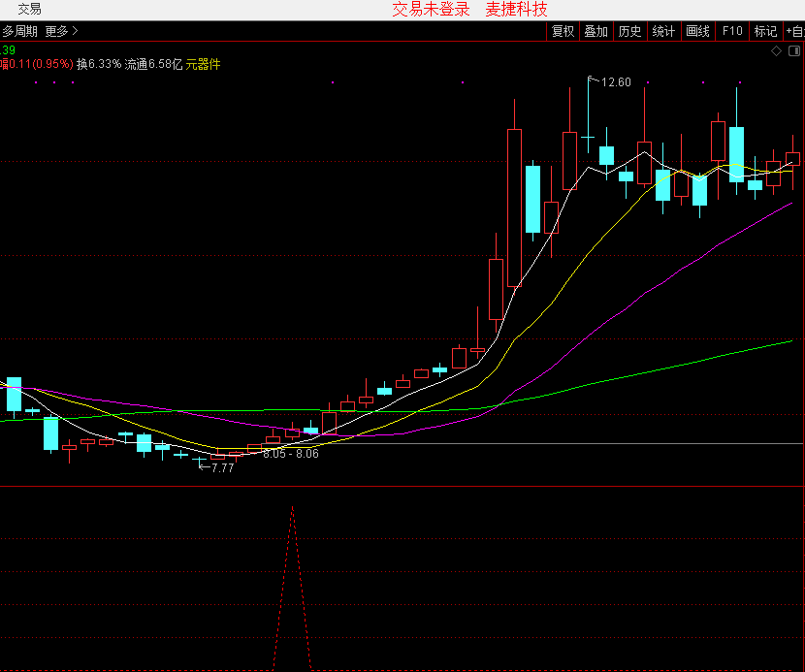The height and width of the screenshot is (672, 805).
Task: Click the diamond icon above the chart
Action: pyautogui.click(x=776, y=49)
